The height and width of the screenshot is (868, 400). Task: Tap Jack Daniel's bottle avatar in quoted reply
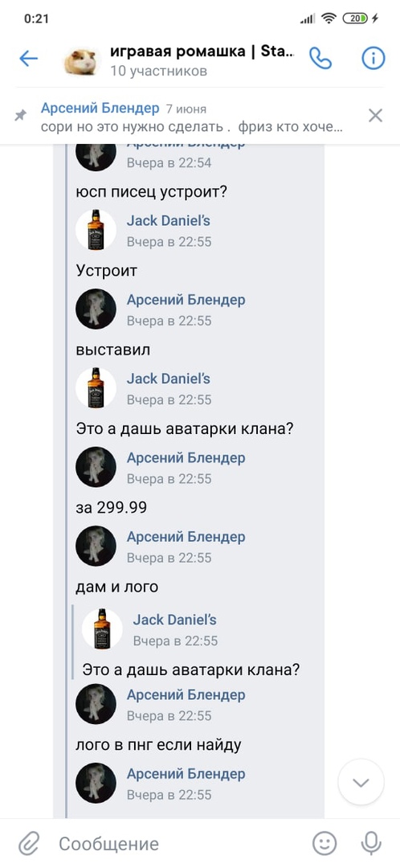[x=102, y=628]
